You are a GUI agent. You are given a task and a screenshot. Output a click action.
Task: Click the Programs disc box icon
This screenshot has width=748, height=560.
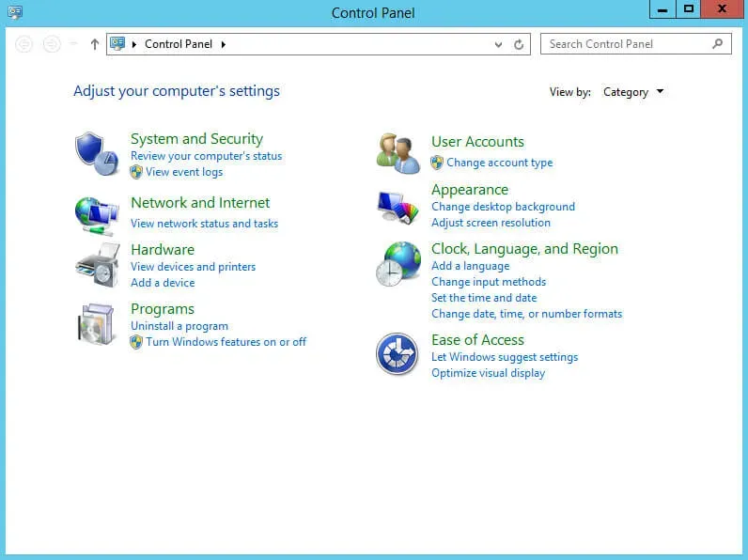coord(97,324)
